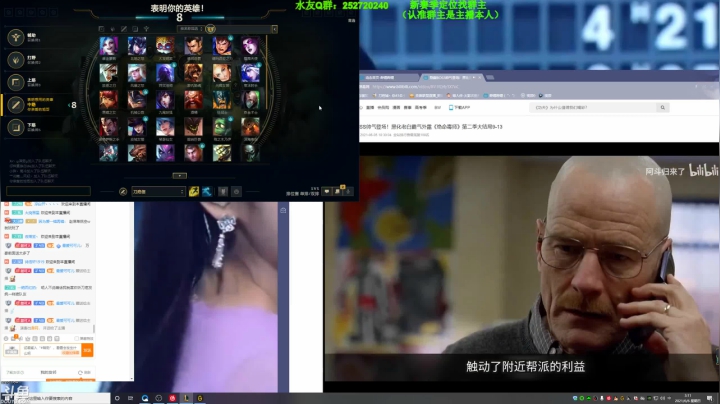
Task: Select the Jungle (打野) role icon
Action: click(x=16, y=60)
